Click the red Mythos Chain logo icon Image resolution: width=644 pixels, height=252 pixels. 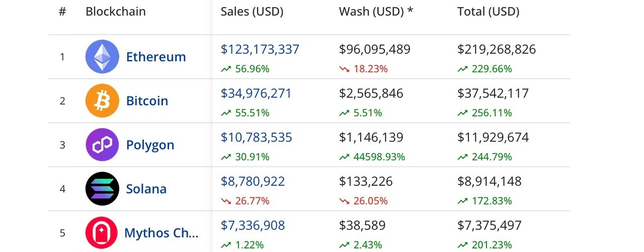coord(102,233)
